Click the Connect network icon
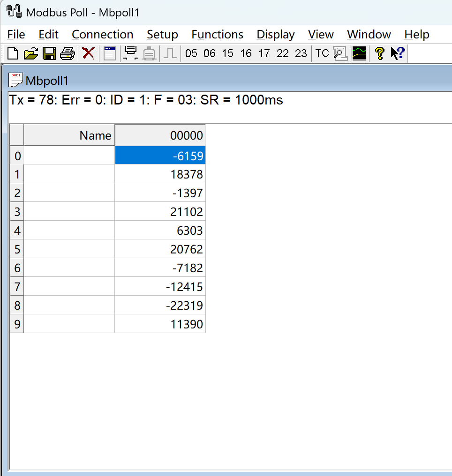452x476 pixels. (131, 53)
